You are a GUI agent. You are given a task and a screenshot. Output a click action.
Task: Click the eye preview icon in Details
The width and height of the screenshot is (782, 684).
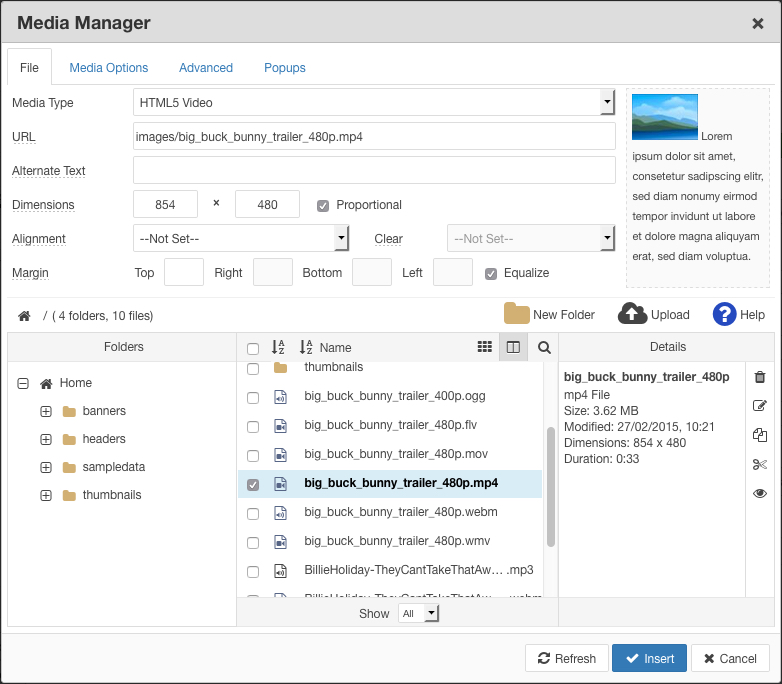pos(760,493)
